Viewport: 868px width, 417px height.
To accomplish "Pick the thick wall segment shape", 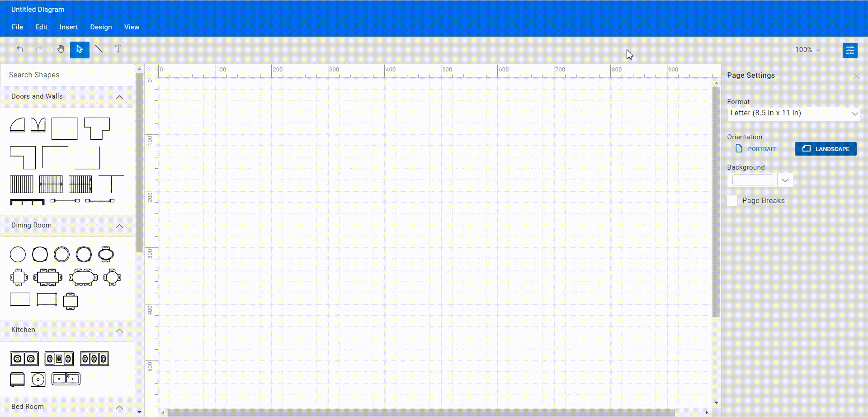I will pos(27,202).
